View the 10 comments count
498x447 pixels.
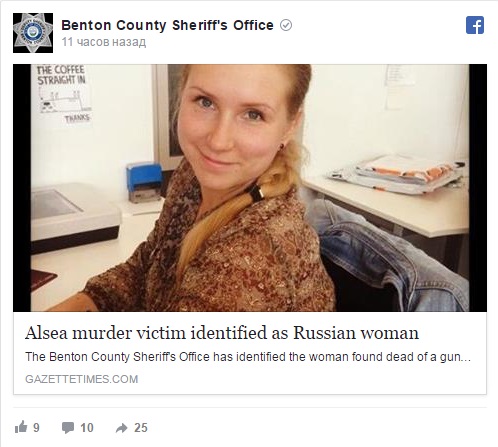click(87, 428)
